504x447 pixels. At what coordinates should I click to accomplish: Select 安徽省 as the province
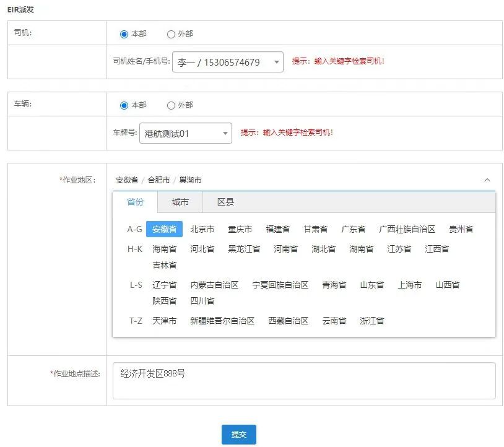tap(164, 228)
